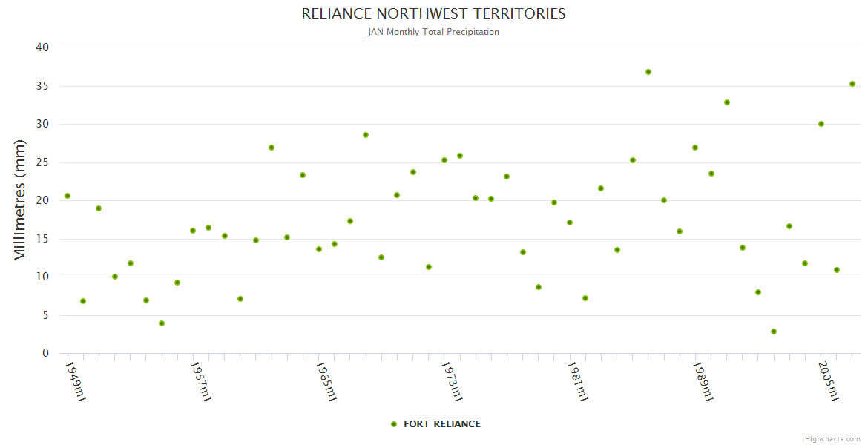
Task: Select the data point directly above 1989m1
Action: pos(695,148)
